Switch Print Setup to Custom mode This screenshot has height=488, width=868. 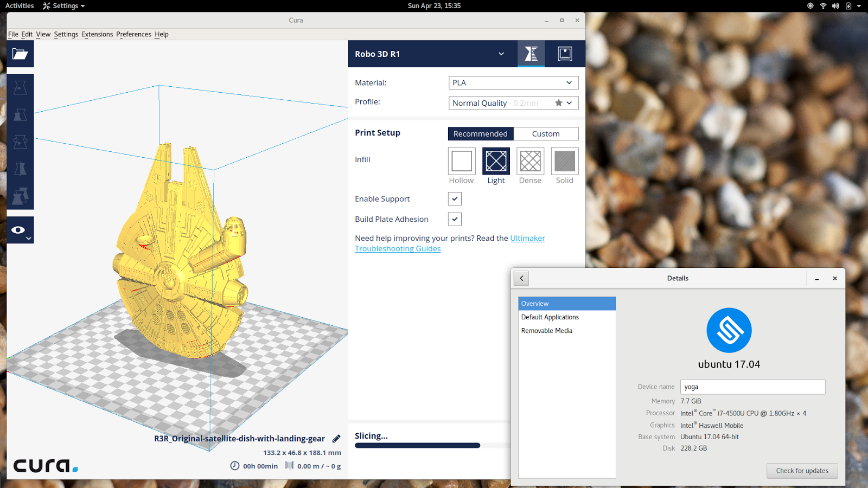point(546,134)
